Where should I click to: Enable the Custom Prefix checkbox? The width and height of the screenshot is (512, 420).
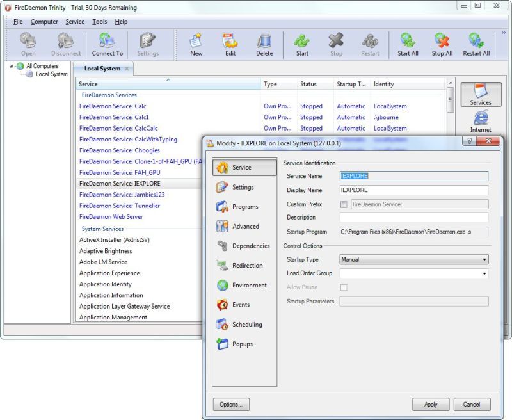click(x=344, y=204)
